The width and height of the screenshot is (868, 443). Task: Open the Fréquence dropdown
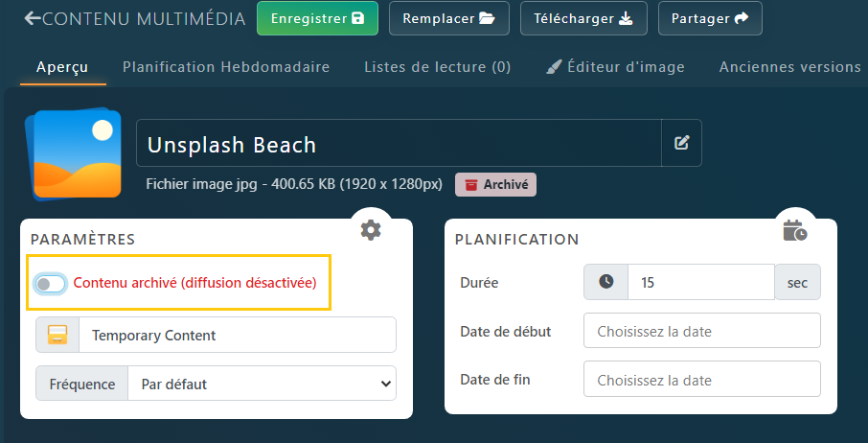pos(262,384)
